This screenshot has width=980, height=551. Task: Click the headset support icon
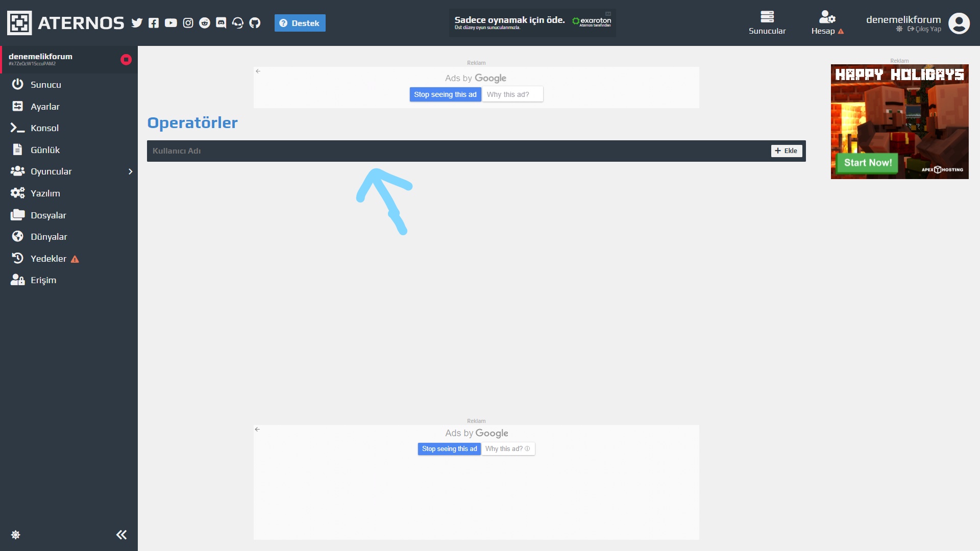[238, 23]
